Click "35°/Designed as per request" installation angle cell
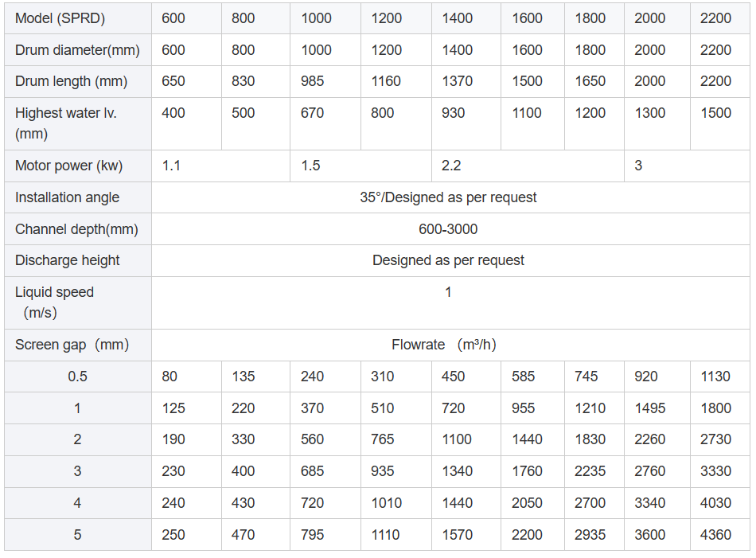 (448, 197)
